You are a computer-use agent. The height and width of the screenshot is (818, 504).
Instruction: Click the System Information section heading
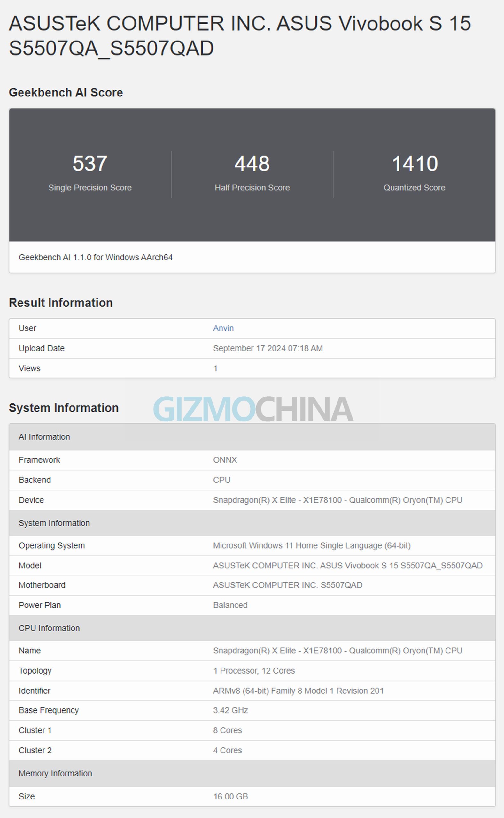point(64,408)
